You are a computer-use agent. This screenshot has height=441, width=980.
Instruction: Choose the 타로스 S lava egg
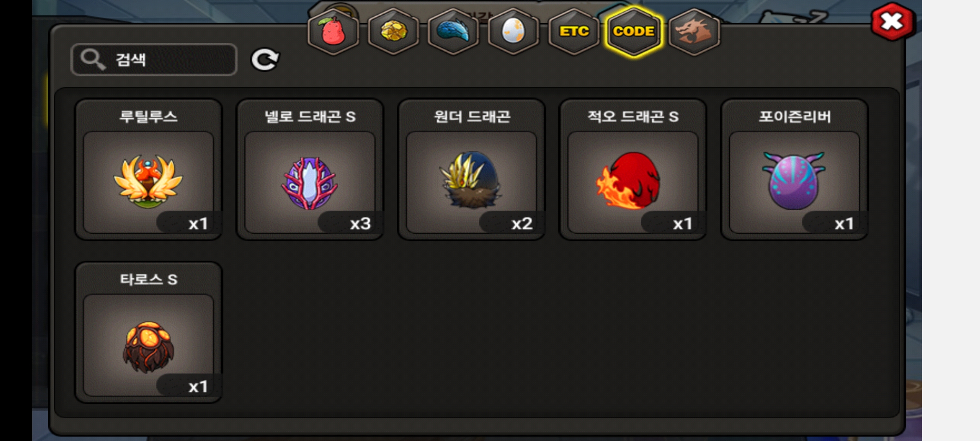[148, 332]
